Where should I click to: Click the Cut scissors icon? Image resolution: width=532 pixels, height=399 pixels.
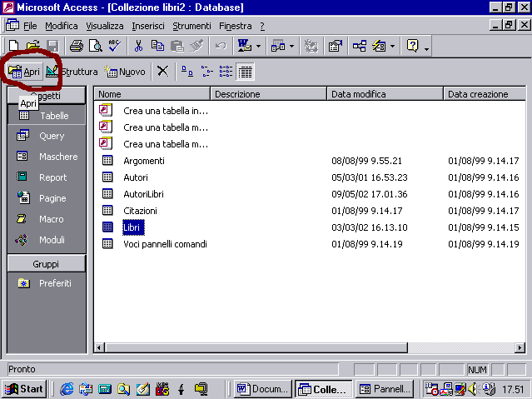pos(138,46)
